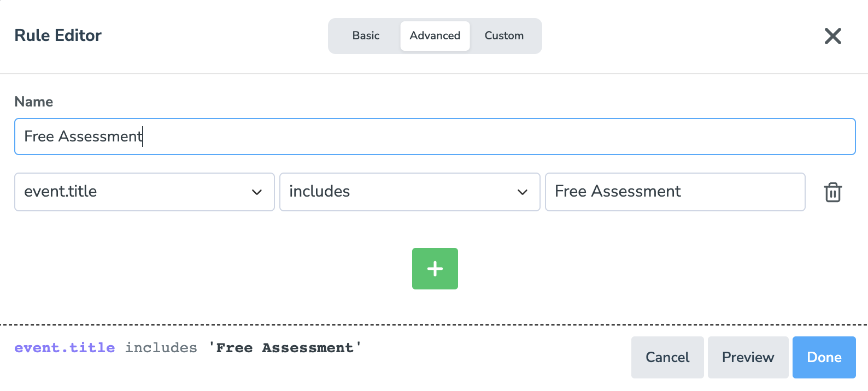Click the Name label

click(34, 102)
